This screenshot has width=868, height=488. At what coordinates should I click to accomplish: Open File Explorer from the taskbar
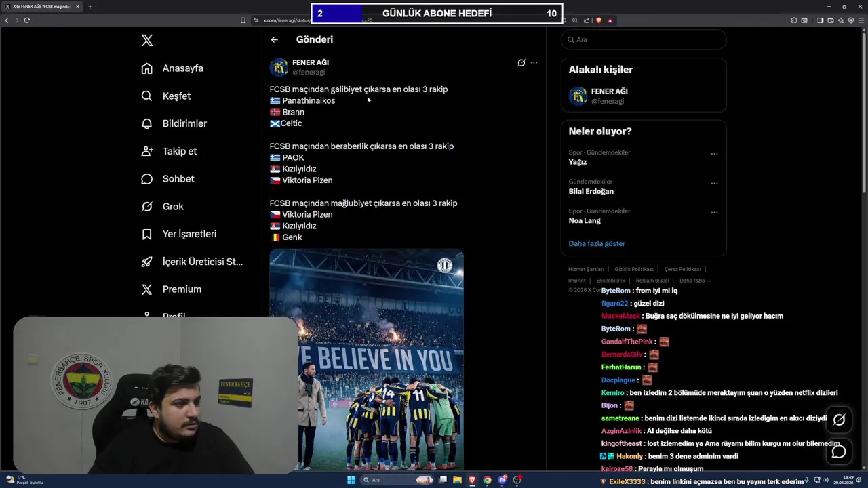pyautogui.click(x=457, y=480)
